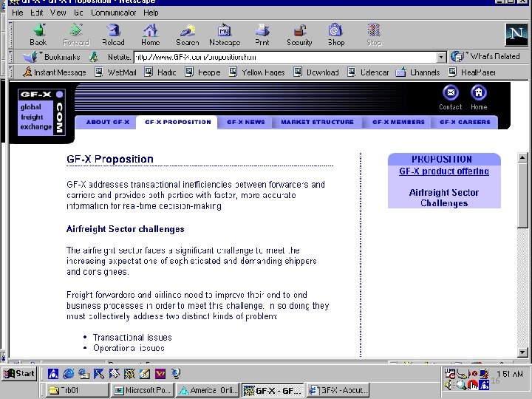Expand the URL history dropdown arrow
The image size is (532, 399).
(x=440, y=57)
